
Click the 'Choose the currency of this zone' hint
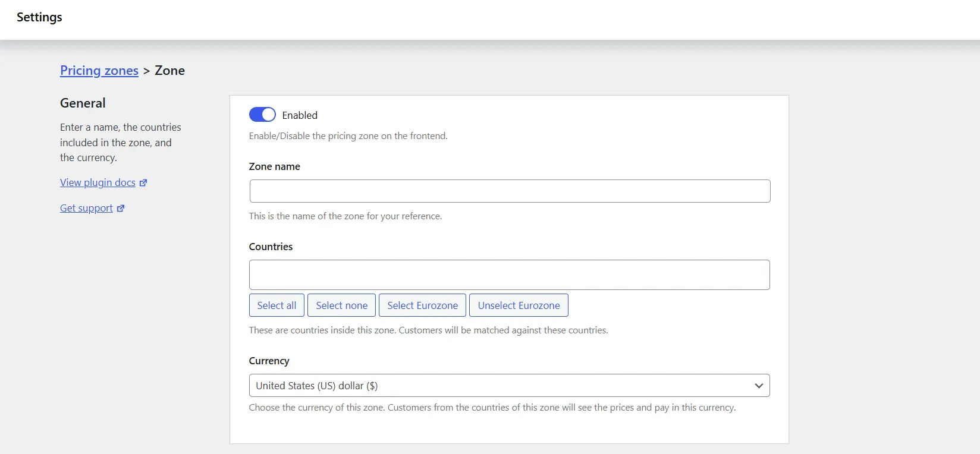tap(492, 408)
